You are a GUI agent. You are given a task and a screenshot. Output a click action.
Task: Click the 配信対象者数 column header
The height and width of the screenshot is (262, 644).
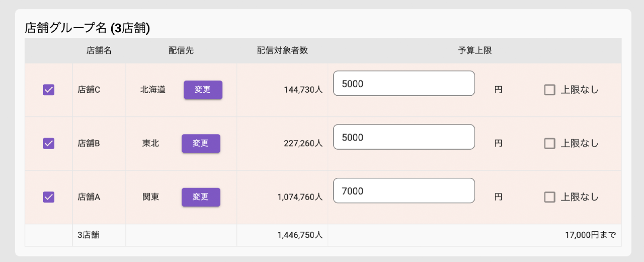click(282, 50)
